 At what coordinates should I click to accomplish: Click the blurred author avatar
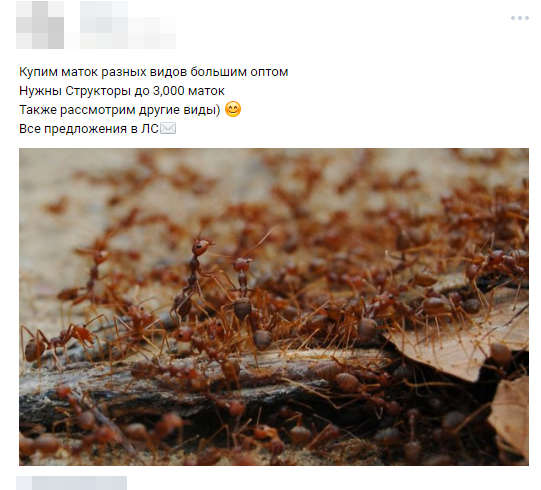pyautogui.click(x=40, y=25)
